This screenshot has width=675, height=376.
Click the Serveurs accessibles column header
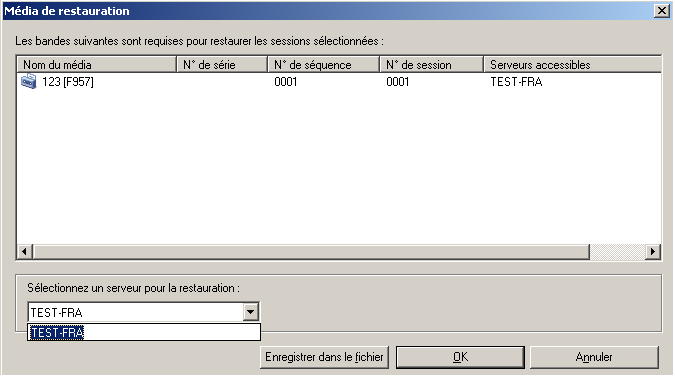(572, 65)
